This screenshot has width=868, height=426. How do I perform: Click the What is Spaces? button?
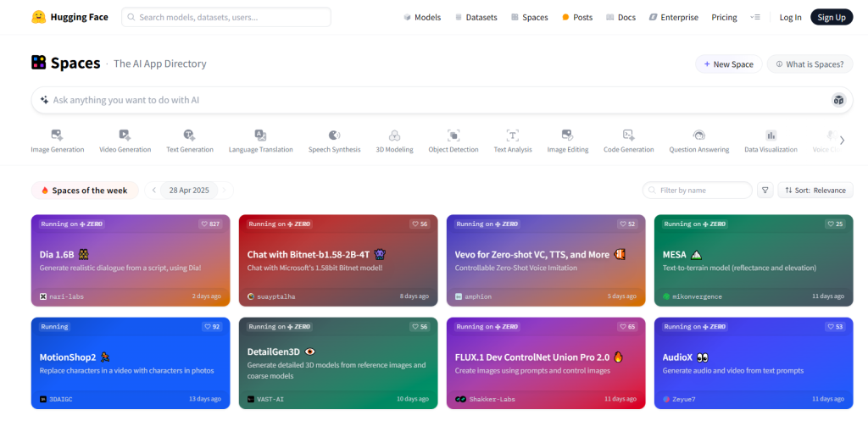coord(810,64)
